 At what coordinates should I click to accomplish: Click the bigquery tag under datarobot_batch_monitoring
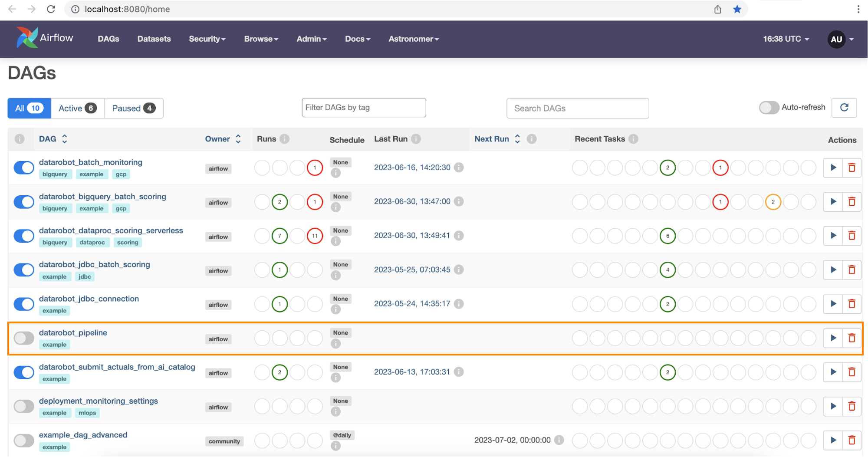tap(55, 174)
